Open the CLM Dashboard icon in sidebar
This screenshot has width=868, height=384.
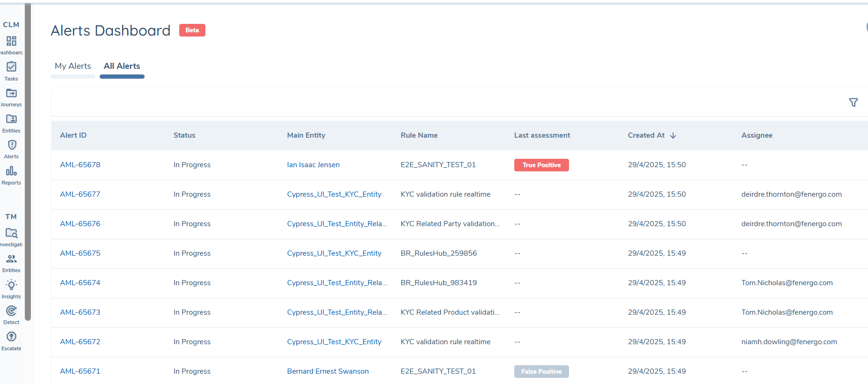click(x=11, y=42)
